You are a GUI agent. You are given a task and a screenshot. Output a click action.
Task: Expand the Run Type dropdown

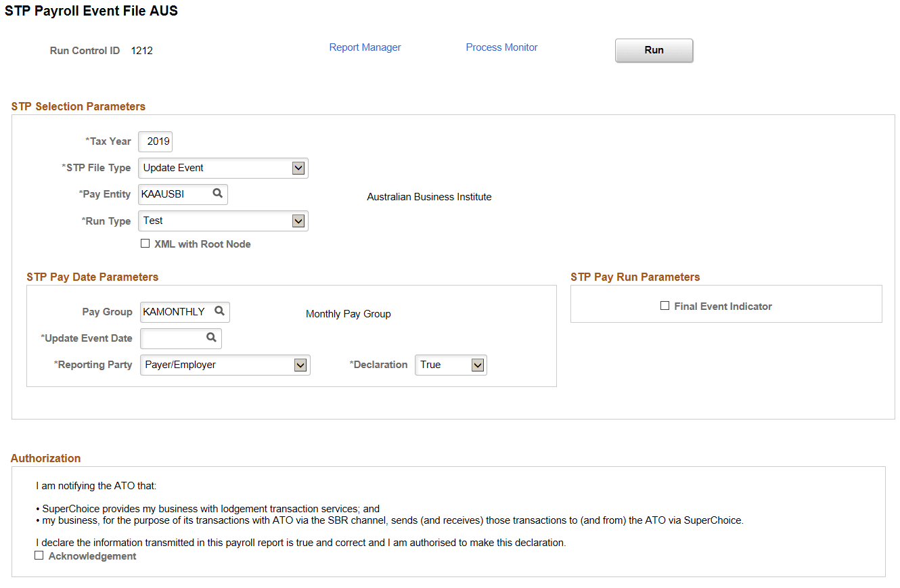coord(298,221)
